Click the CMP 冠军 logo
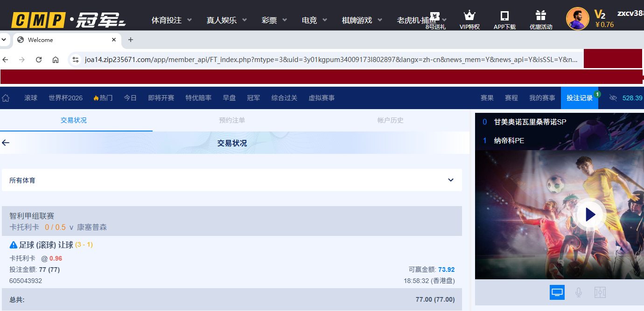 [x=69, y=20]
